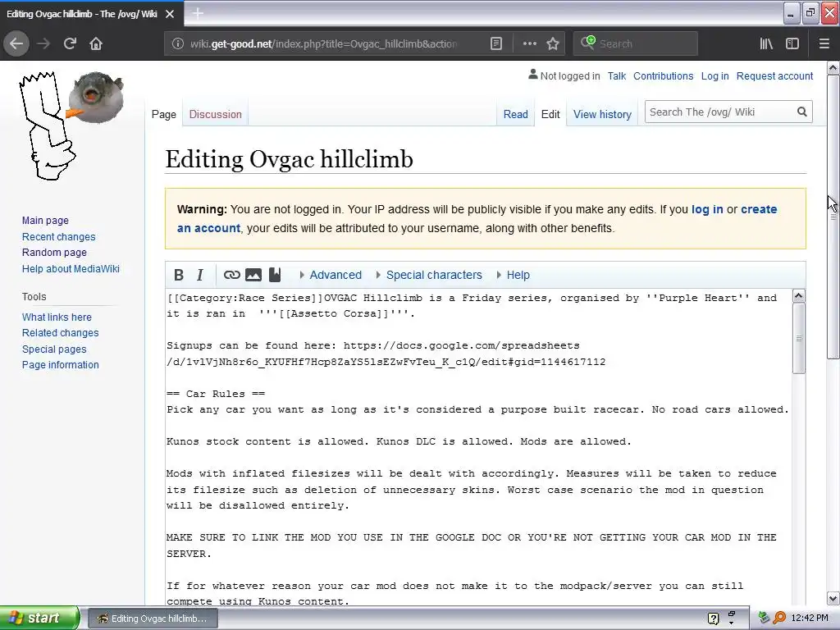Bookmark this page with star icon

pos(553,44)
